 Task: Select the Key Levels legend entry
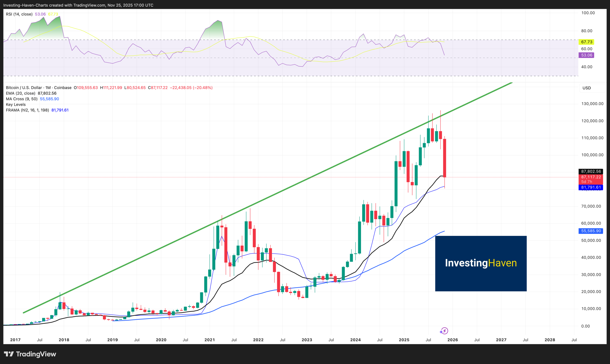(x=15, y=105)
